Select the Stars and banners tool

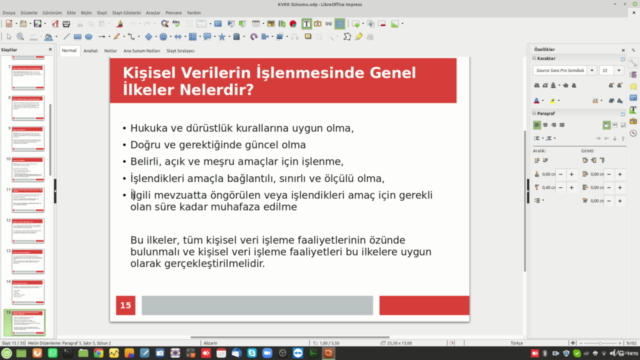222,37
